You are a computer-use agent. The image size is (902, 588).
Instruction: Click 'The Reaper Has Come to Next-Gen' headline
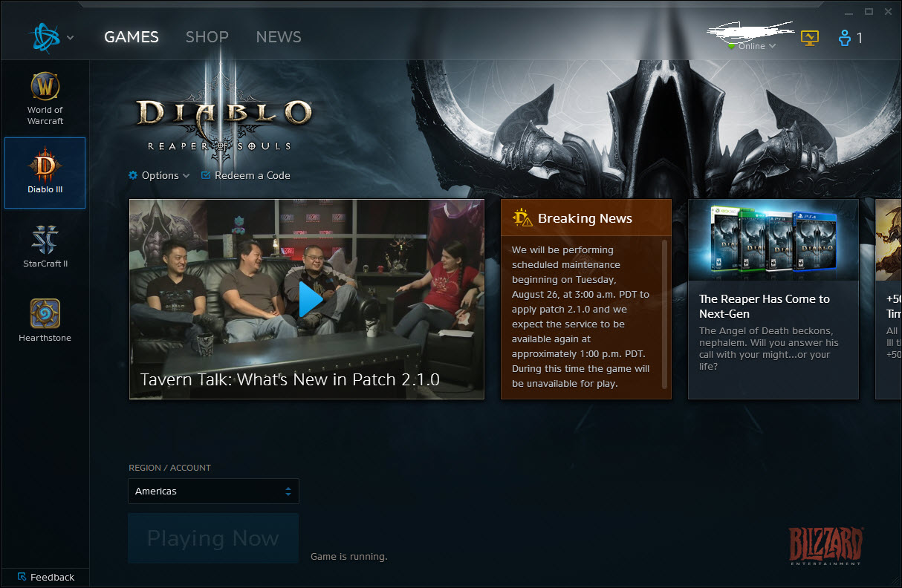[x=765, y=306]
